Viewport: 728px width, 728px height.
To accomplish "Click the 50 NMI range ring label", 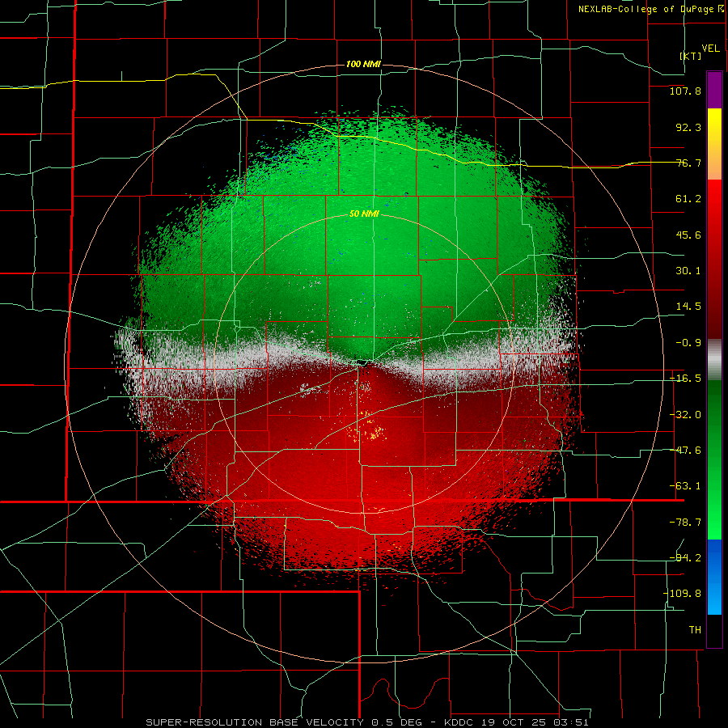I will [364, 214].
